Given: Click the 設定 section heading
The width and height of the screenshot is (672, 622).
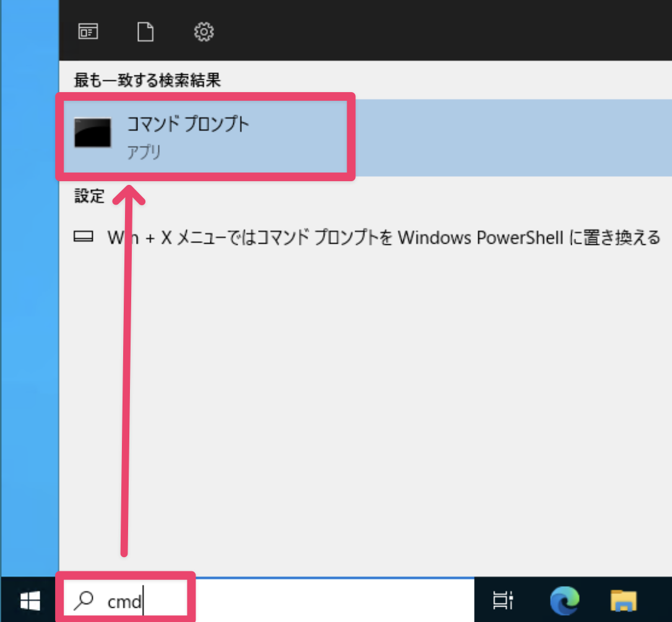Looking at the screenshot, I should 90,196.
